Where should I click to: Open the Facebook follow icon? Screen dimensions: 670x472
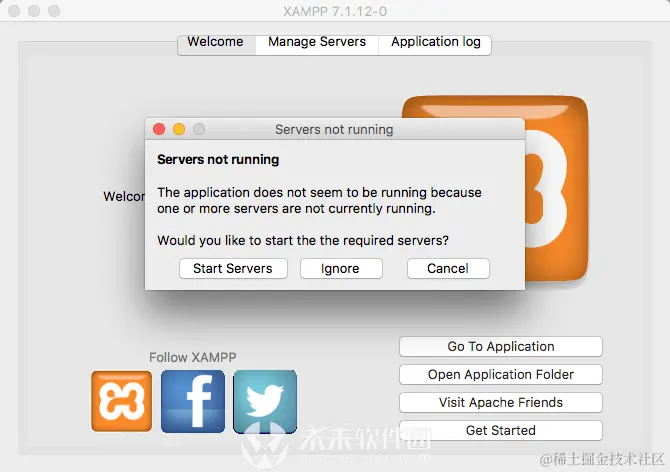point(193,401)
